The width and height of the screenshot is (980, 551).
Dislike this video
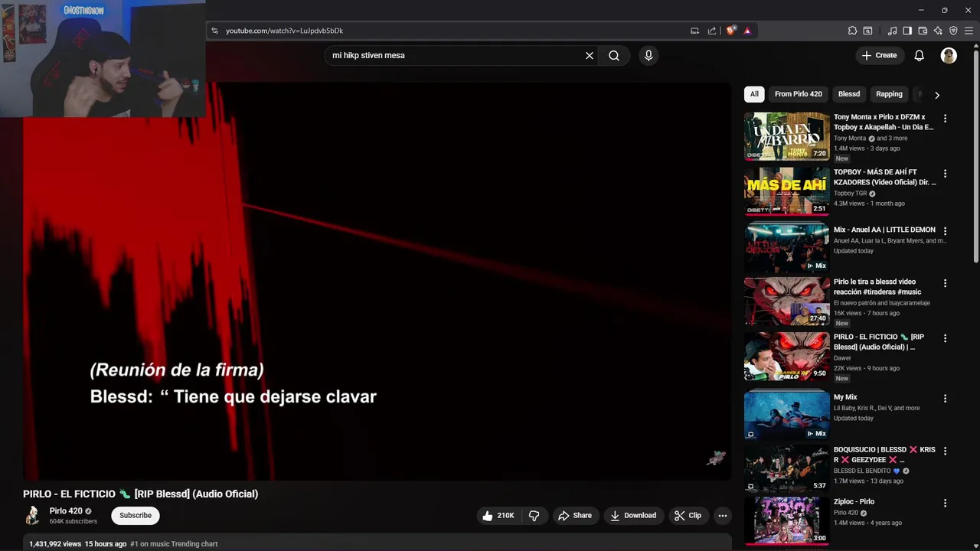point(534,515)
